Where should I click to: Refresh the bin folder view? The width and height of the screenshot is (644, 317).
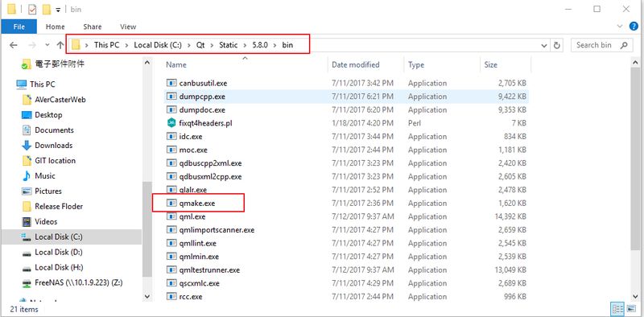557,45
